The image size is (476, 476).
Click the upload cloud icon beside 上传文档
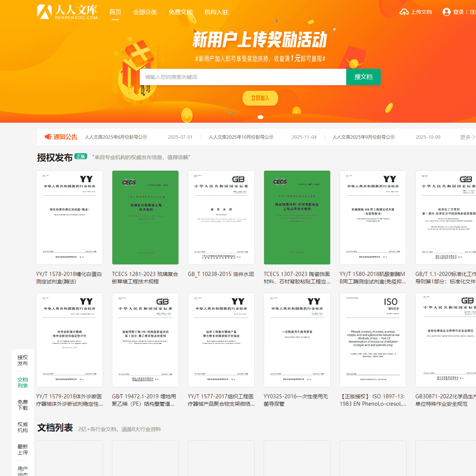[x=404, y=12]
